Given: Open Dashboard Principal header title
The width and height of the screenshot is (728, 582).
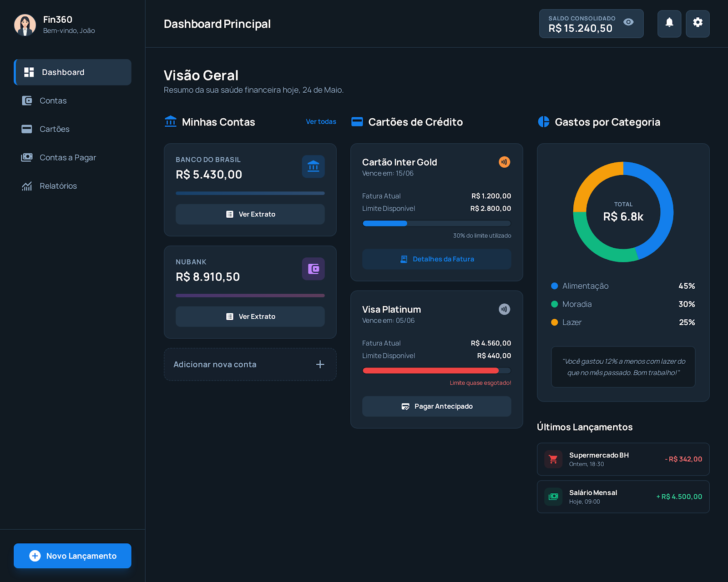Looking at the screenshot, I should [217, 24].
